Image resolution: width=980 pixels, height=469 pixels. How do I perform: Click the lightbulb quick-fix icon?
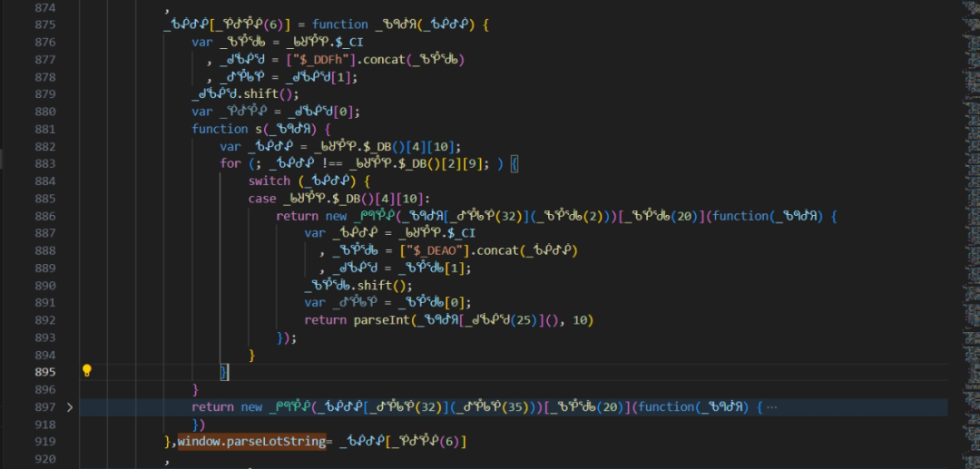(87, 371)
